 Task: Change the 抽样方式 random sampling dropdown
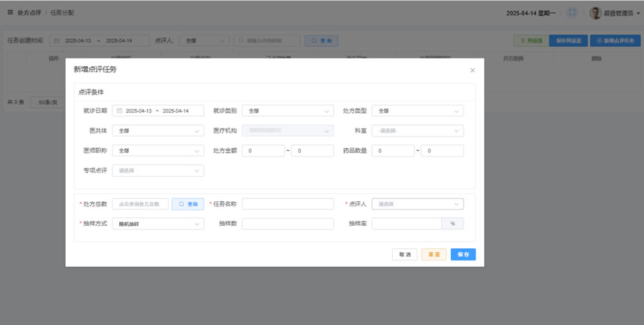[158, 224]
